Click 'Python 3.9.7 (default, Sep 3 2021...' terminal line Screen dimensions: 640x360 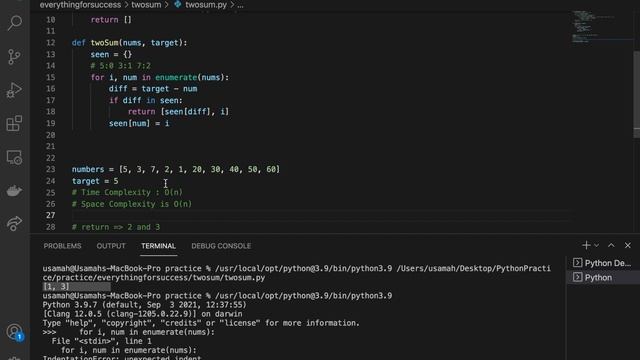pyautogui.click(x=144, y=305)
